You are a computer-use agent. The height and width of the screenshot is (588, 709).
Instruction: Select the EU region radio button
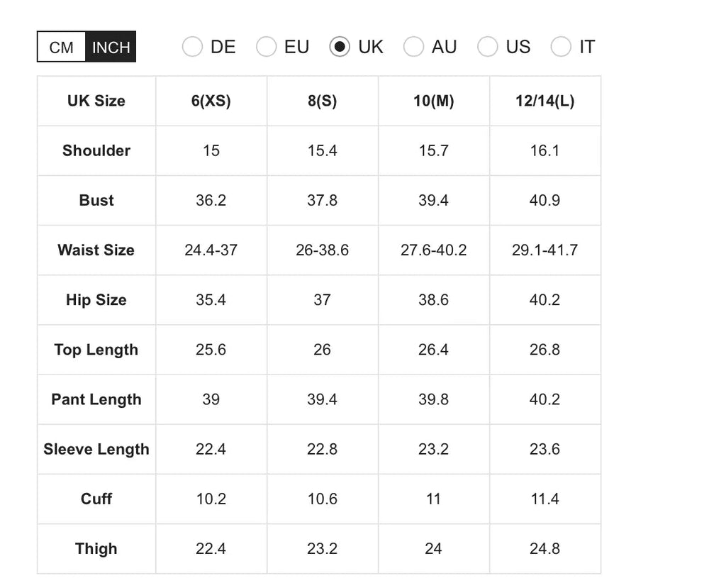tap(267, 46)
